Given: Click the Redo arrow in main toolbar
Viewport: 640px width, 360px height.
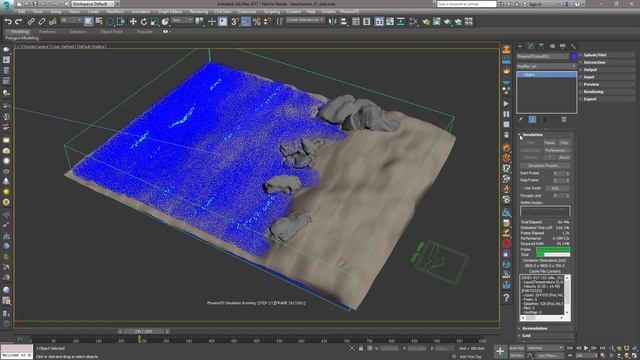Looking at the screenshot, I should click(18, 22).
